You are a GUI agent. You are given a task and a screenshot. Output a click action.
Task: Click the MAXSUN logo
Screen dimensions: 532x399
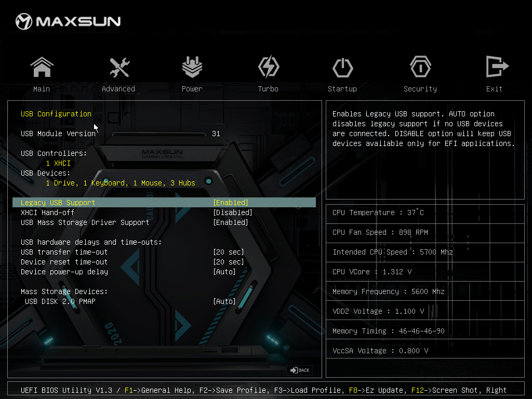click(68, 21)
